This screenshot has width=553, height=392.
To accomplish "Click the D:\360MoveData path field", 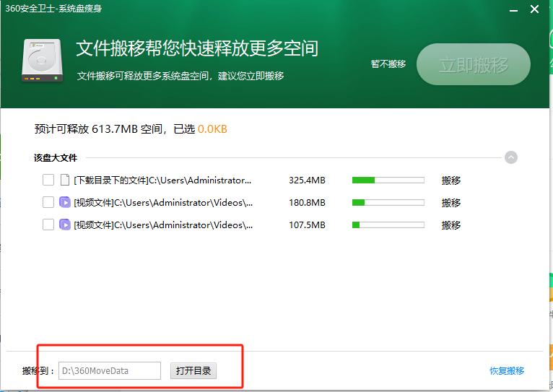I will tap(109, 371).
